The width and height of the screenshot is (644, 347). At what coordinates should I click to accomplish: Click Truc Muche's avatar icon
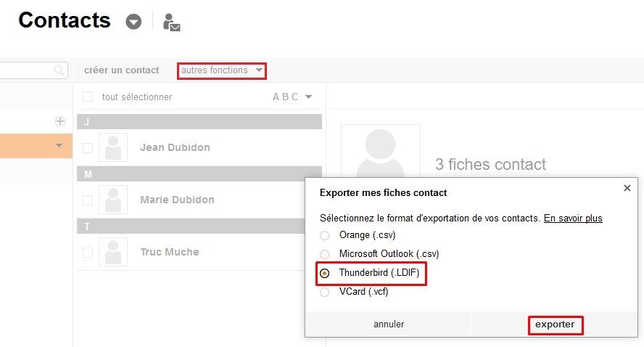[113, 252]
